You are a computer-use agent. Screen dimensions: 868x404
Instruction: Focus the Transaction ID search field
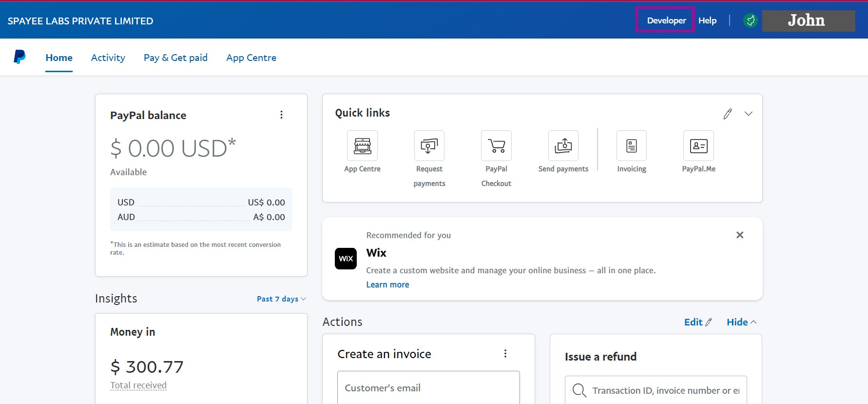click(x=656, y=390)
